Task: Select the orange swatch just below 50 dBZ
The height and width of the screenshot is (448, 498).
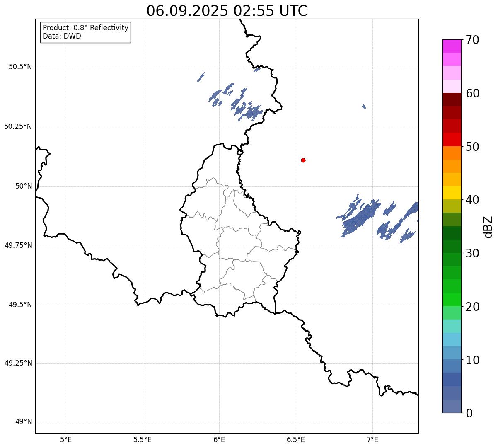Action: [452, 153]
